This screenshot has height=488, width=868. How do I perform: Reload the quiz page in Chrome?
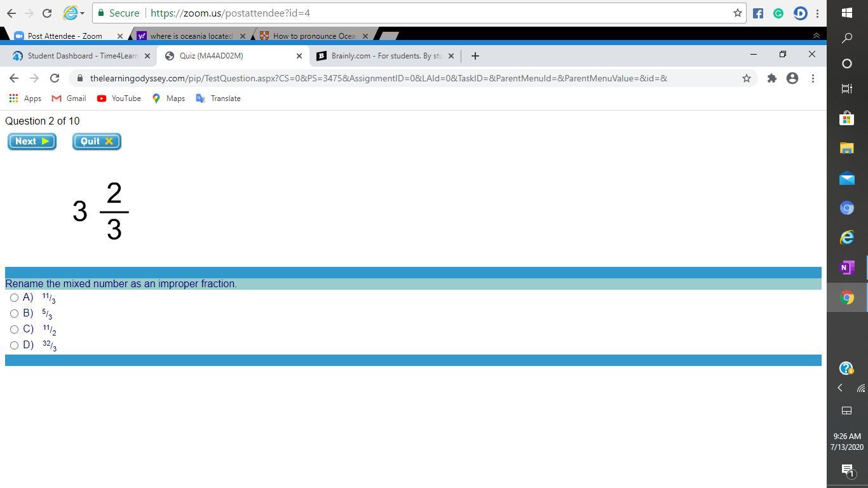pos(55,78)
